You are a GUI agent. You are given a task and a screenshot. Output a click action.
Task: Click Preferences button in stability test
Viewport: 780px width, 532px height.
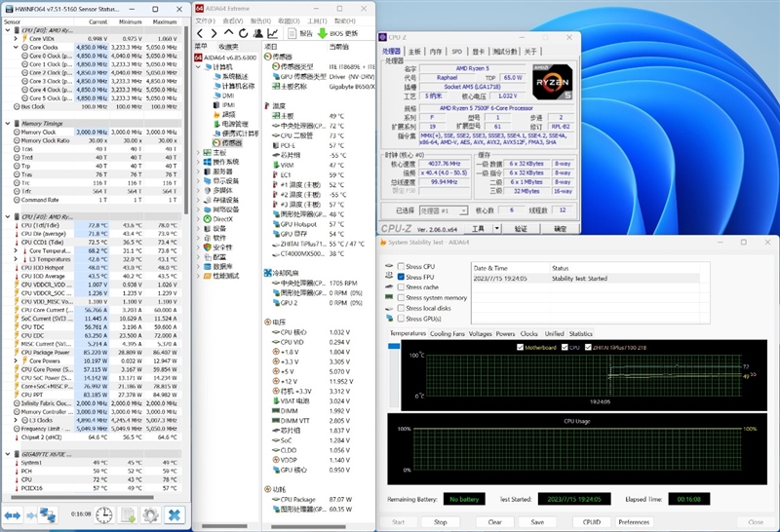(634, 522)
